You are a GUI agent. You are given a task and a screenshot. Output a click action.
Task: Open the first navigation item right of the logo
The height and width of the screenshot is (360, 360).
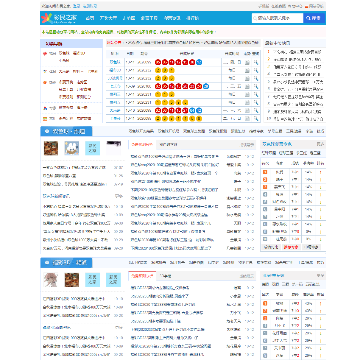[x=90, y=18]
